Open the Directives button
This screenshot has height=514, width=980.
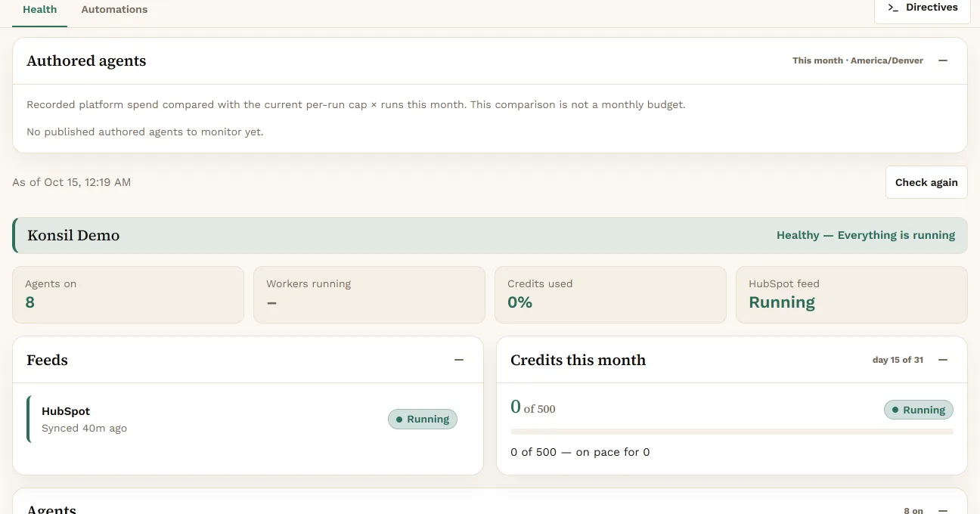coord(922,8)
